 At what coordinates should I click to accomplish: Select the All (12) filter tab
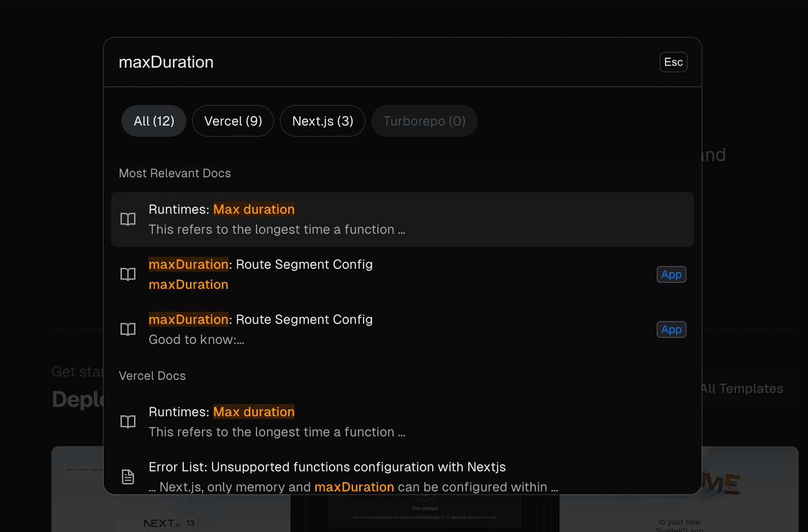(x=154, y=121)
